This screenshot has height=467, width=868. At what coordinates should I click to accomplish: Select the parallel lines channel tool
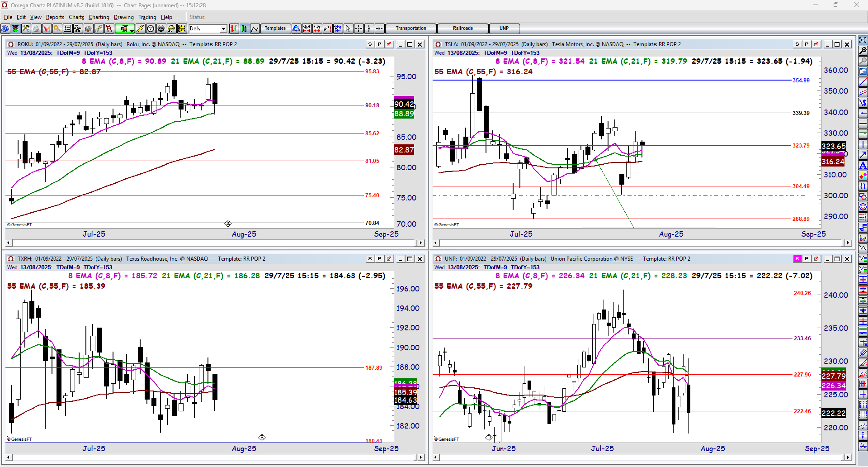coord(863,92)
